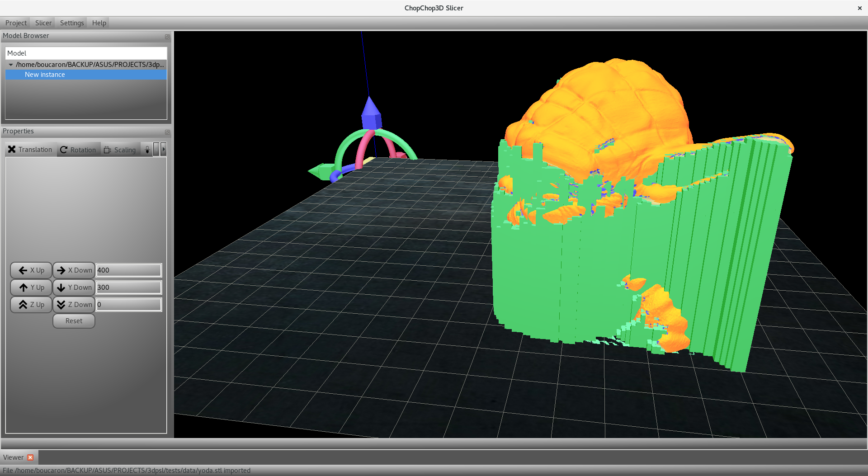Focus the Y translation field showing 300
The width and height of the screenshot is (868, 476).
(129, 287)
